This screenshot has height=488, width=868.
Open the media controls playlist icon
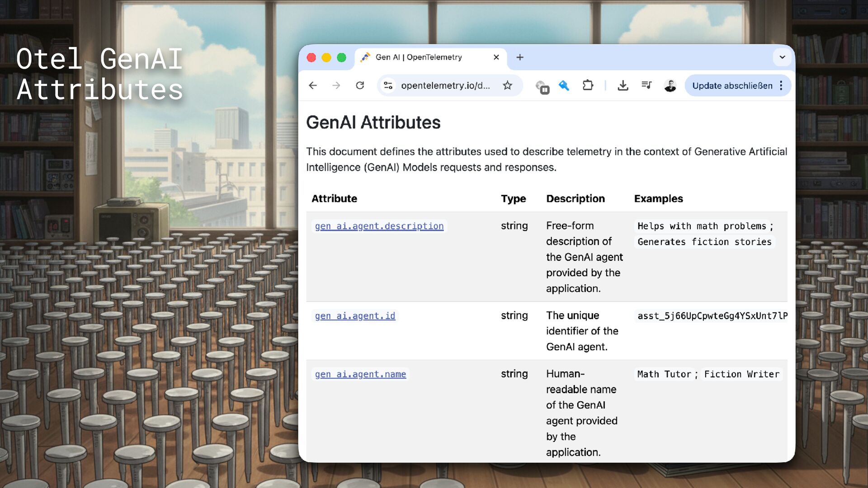point(646,85)
